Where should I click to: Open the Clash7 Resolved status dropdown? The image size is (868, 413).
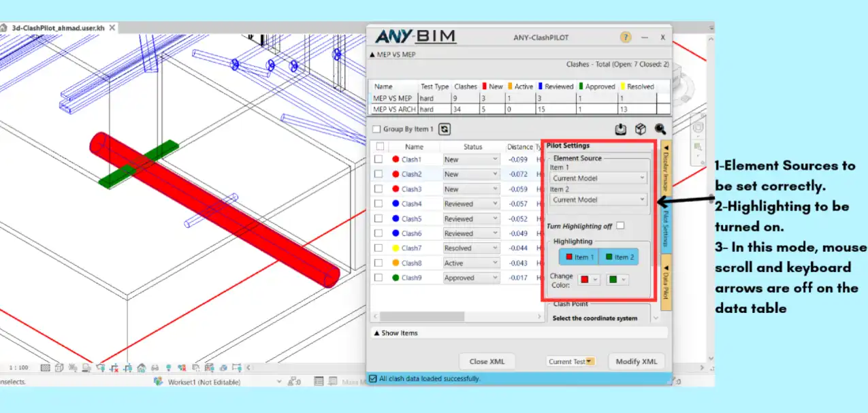coord(471,248)
